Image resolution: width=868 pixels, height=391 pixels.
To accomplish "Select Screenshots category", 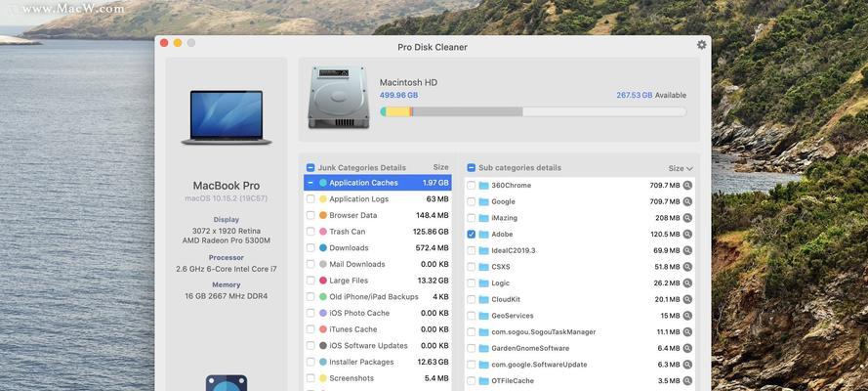I will (x=378, y=378).
